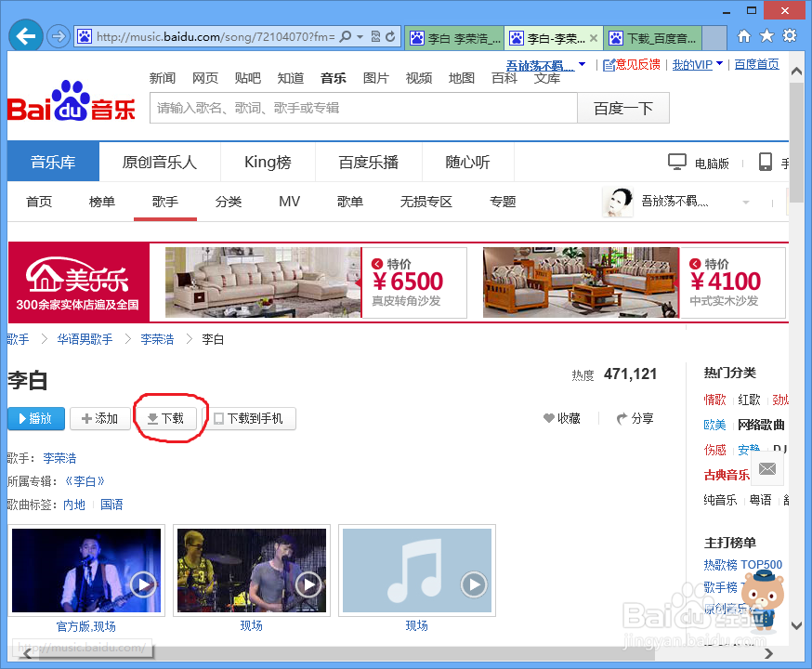This screenshot has height=669, width=812.
Task: Click the envelope icon in the sidebar
Action: [766, 470]
